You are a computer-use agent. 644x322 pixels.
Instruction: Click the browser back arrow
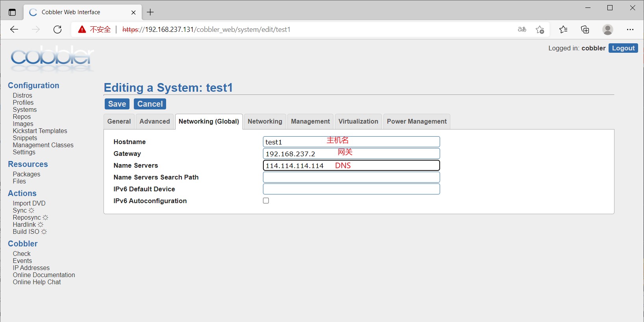click(14, 30)
